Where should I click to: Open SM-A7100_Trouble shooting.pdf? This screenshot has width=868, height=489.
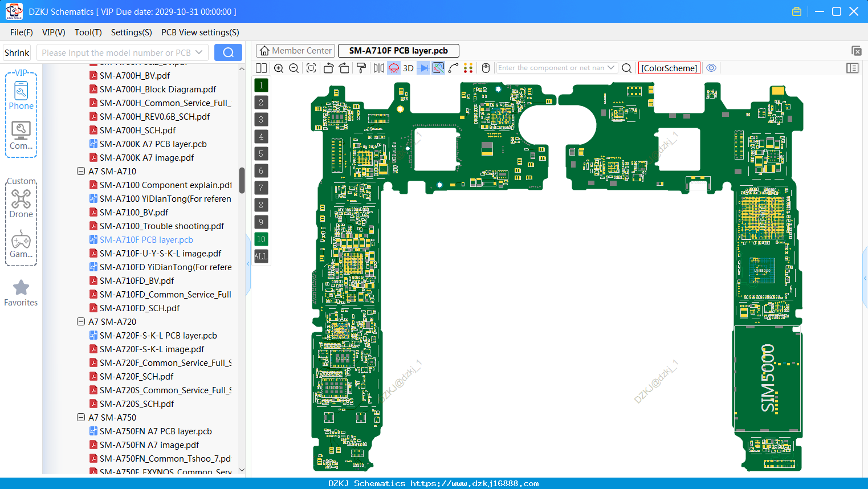point(162,226)
